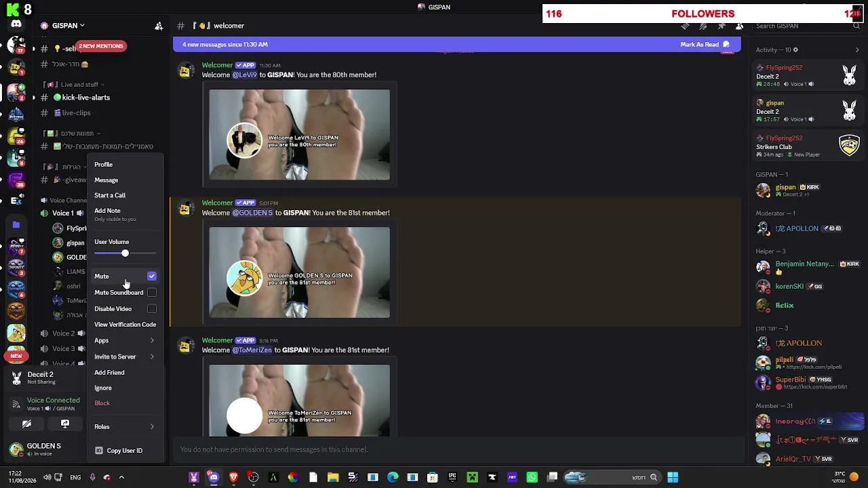The width and height of the screenshot is (868, 488).
Task: Click Mark As Read button
Action: pyautogui.click(x=705, y=45)
